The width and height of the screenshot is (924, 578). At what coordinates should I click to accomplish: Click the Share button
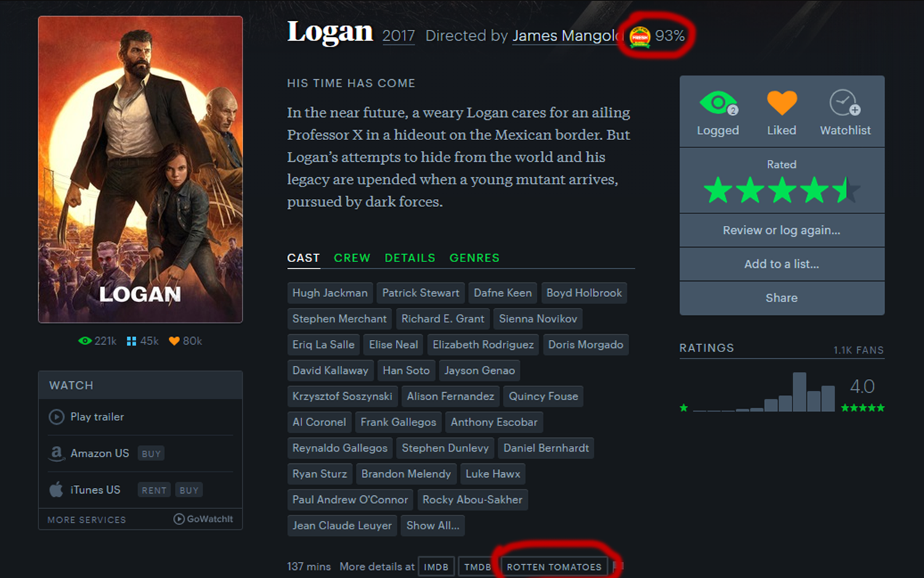click(x=782, y=298)
